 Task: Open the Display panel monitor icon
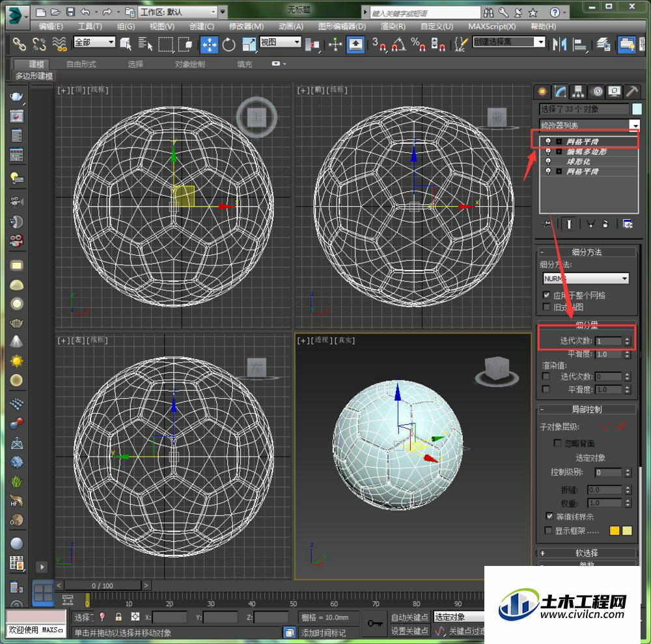click(x=615, y=92)
